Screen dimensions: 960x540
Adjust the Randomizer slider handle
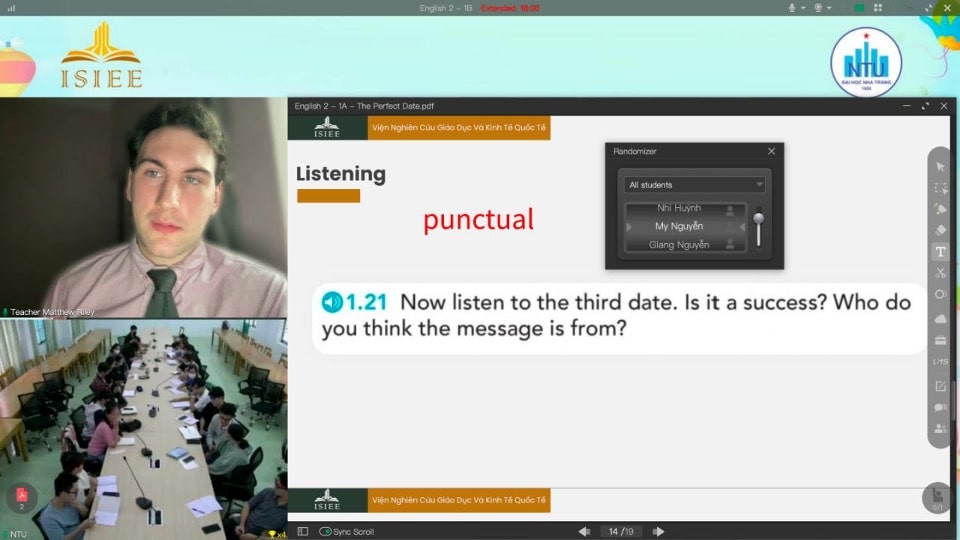coord(759,219)
